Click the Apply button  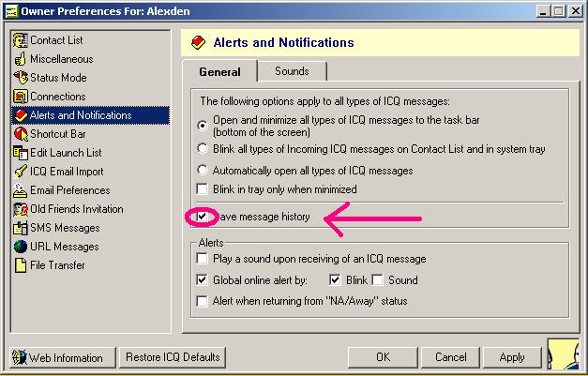pos(512,357)
